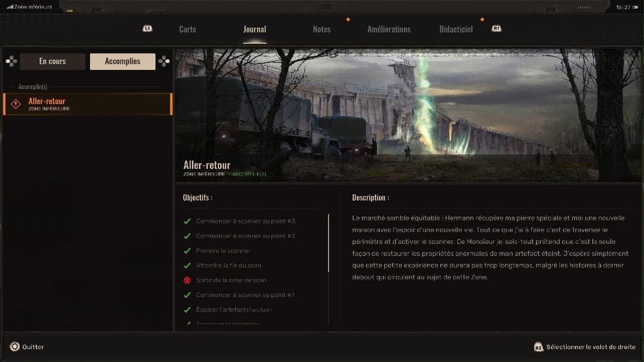The image size is (644, 362).
Task: Click the d-pad icon right of Accomplies
Action: pos(164,61)
